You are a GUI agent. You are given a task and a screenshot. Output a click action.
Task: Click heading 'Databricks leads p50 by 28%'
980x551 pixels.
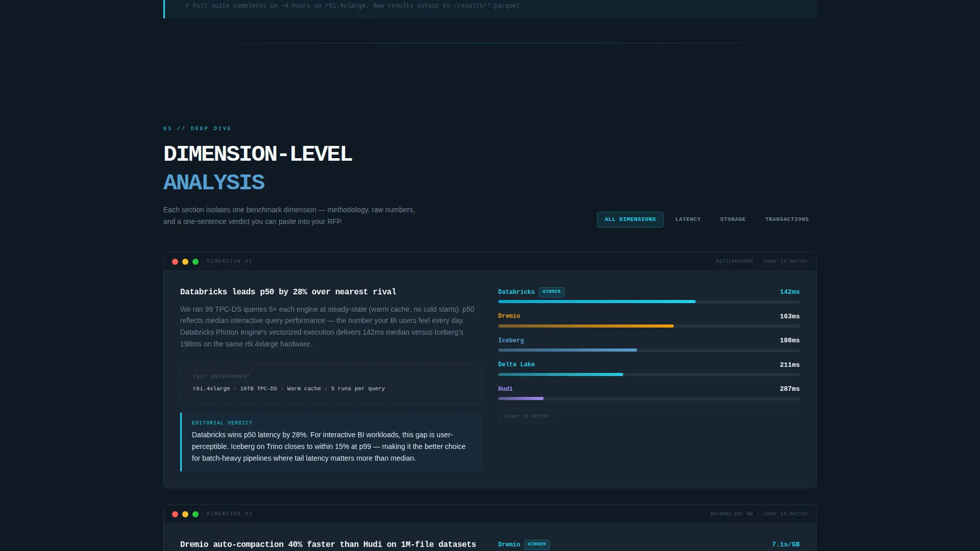tap(288, 292)
